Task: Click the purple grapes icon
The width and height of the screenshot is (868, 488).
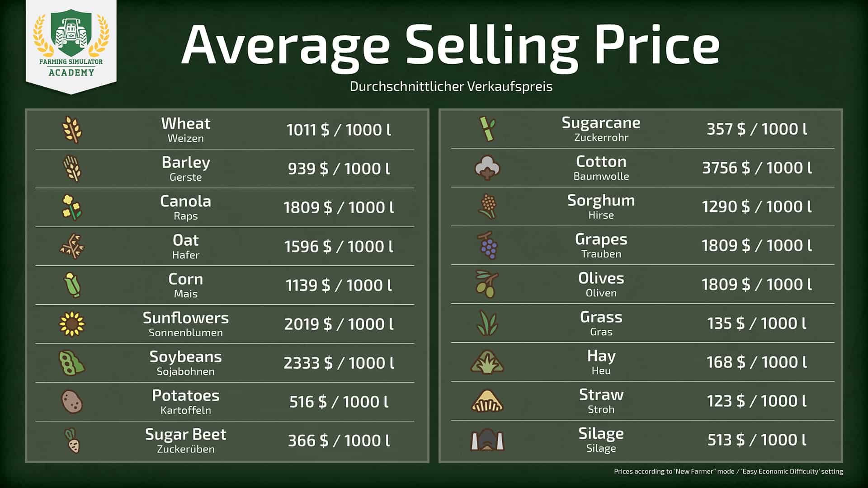Action: [487, 245]
